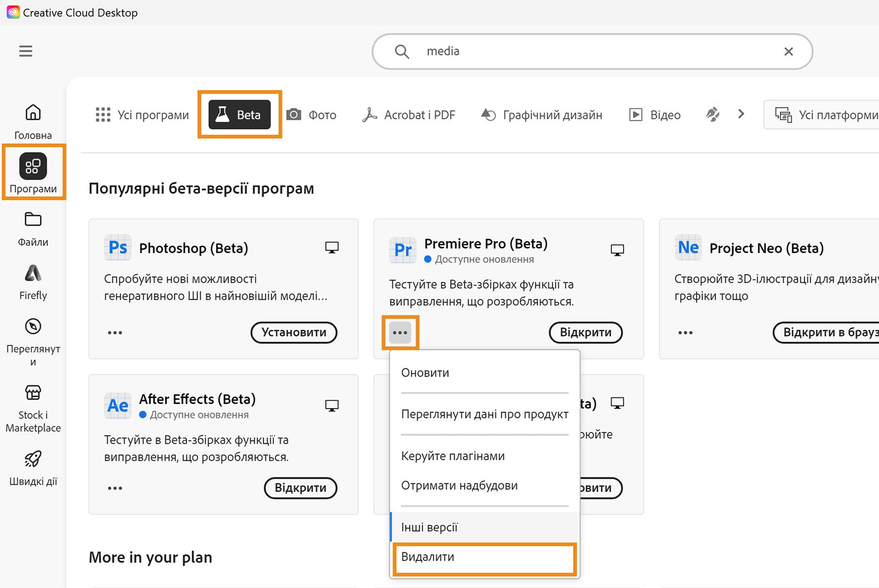
Task: Open Усі платформи platform dropdown
Action: (821, 115)
